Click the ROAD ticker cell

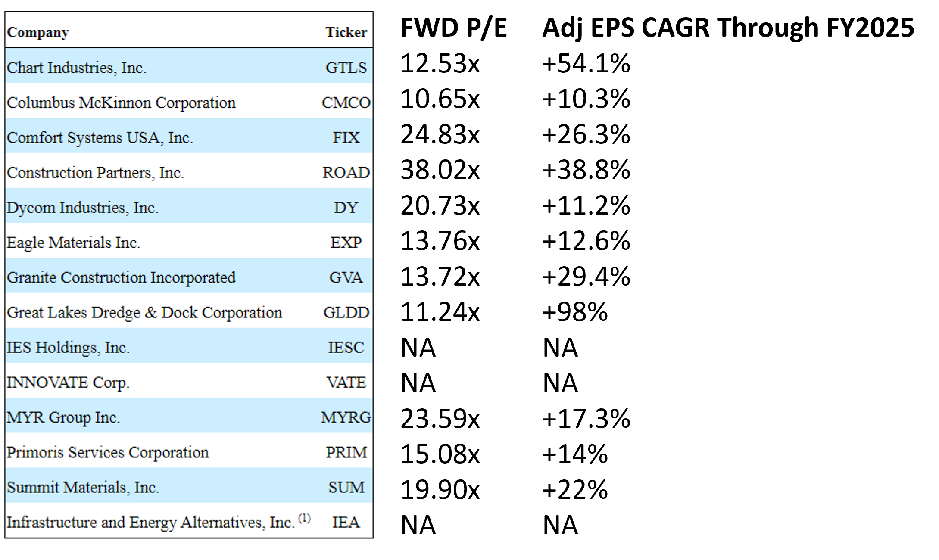click(346, 173)
